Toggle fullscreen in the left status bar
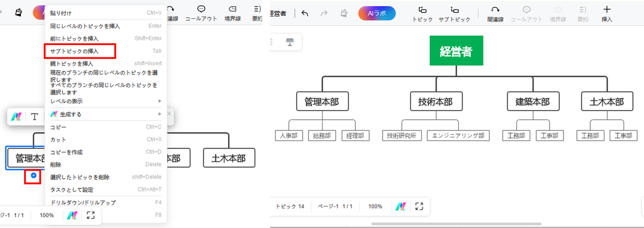644x228 pixels. coord(91,215)
